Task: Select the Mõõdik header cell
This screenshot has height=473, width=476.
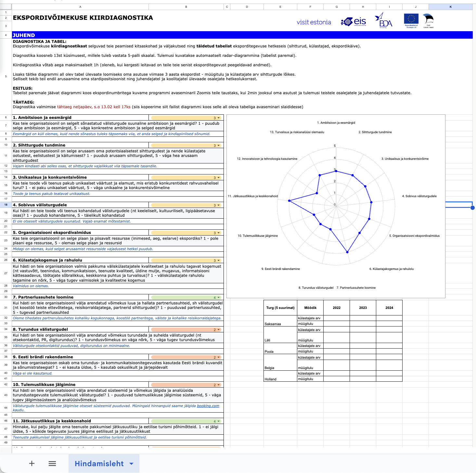Action: click(x=310, y=308)
